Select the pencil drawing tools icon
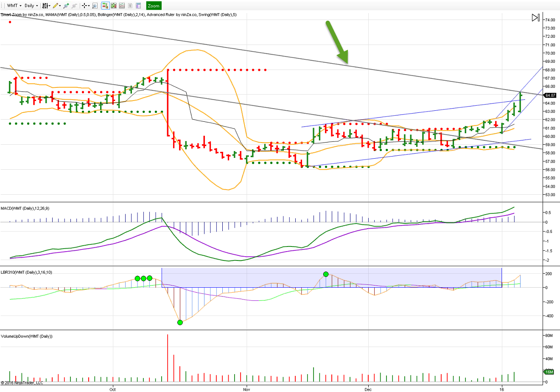 tap(55, 6)
